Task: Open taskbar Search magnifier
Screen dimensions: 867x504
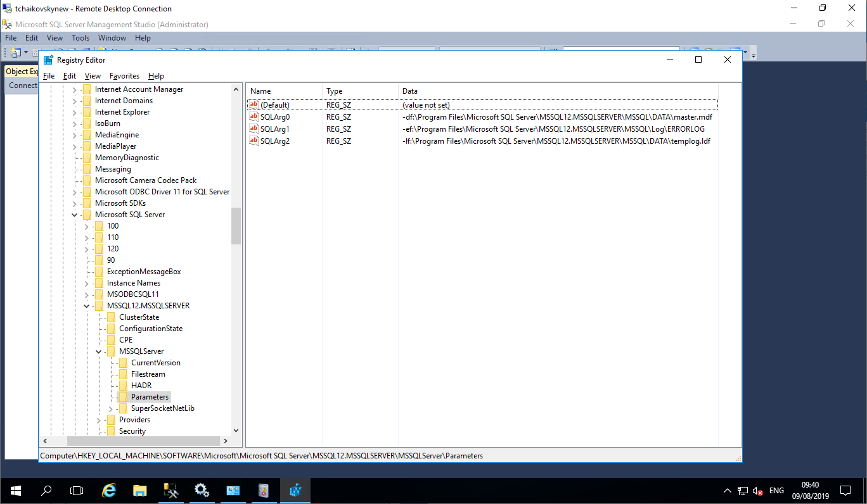Action: pos(46,490)
